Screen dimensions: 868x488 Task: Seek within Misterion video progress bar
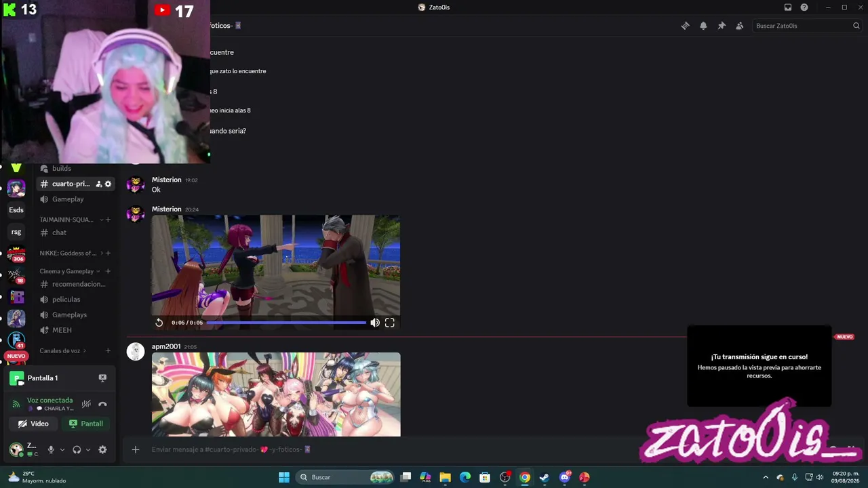click(x=285, y=323)
